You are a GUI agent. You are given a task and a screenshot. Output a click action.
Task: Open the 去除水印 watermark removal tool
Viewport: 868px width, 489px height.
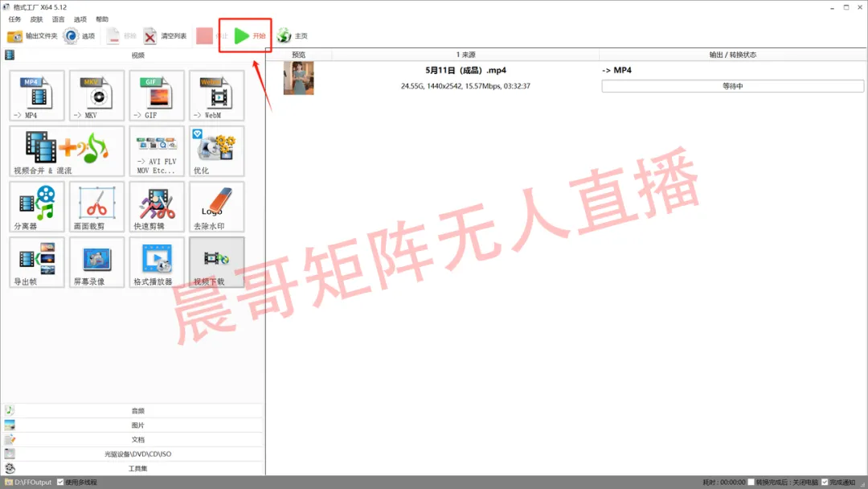(x=216, y=207)
